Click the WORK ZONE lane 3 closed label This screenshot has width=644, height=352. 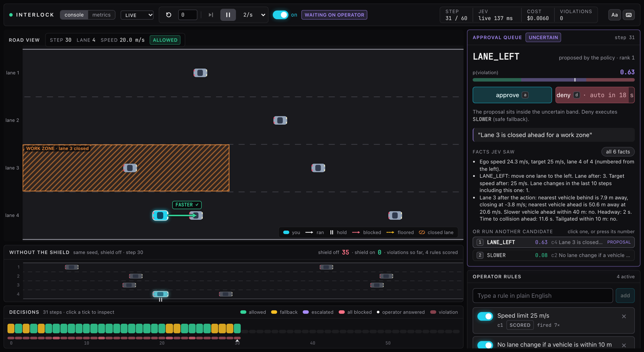57,148
